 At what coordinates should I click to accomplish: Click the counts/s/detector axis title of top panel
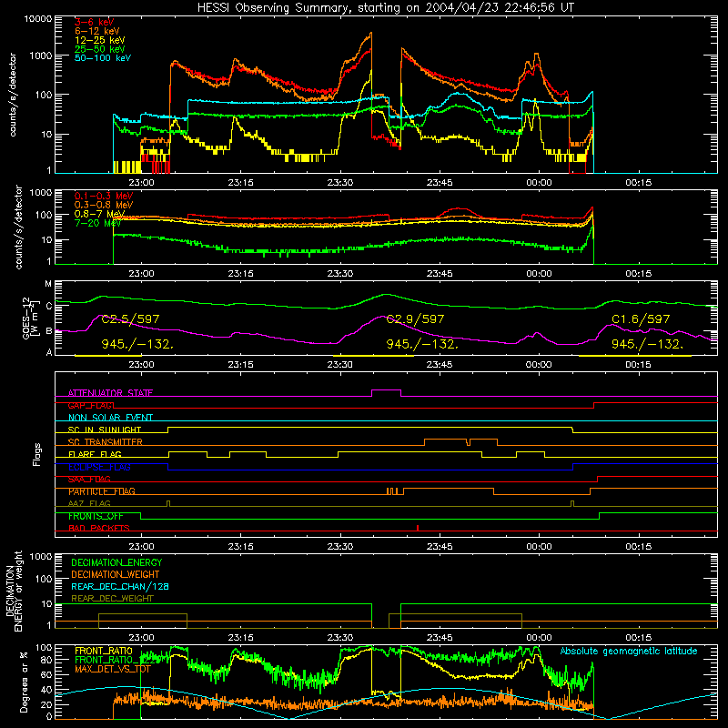point(13,95)
